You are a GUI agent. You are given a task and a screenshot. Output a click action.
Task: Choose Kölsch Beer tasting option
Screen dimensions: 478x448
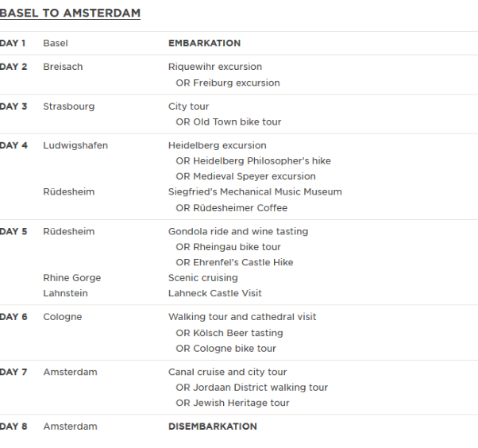pyautogui.click(x=229, y=333)
